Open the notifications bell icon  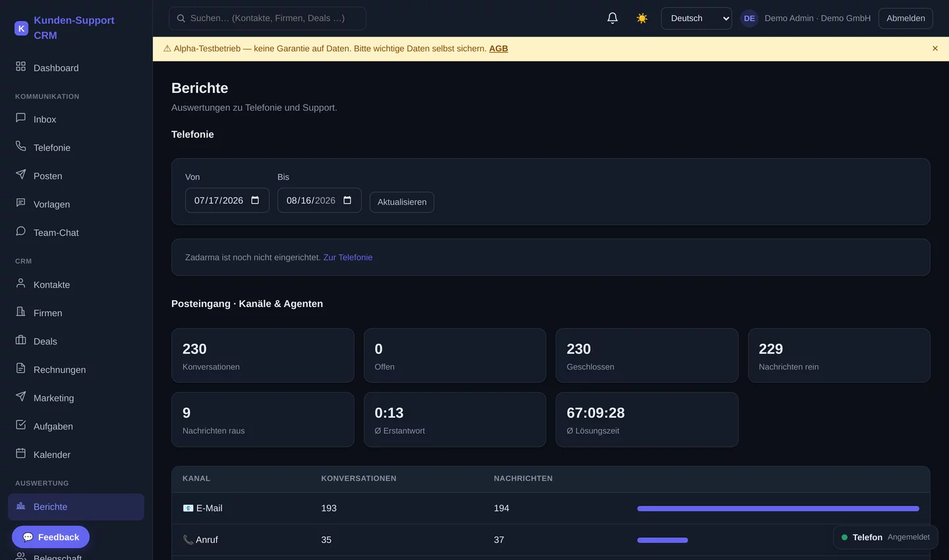pos(612,18)
